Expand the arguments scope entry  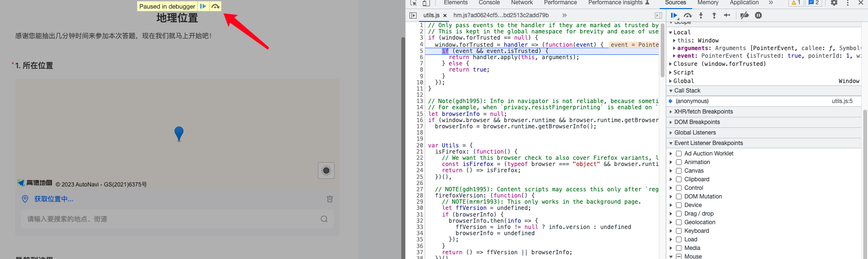tap(674, 48)
